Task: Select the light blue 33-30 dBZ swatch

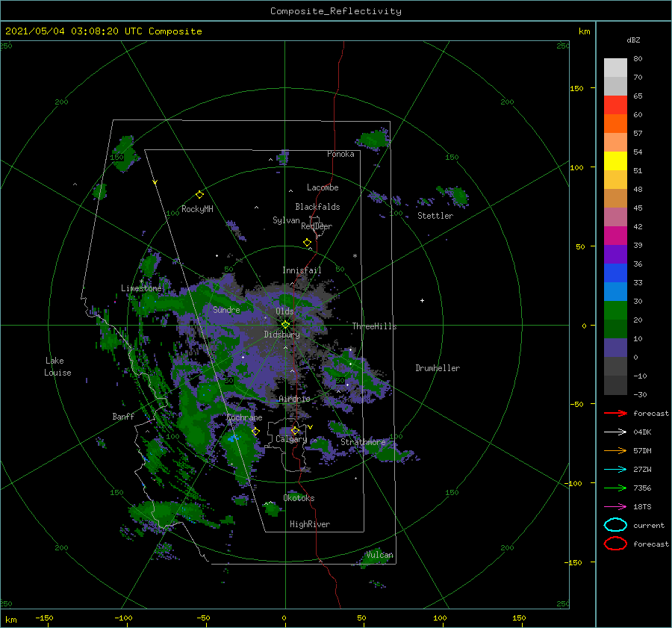Action: [x=615, y=291]
